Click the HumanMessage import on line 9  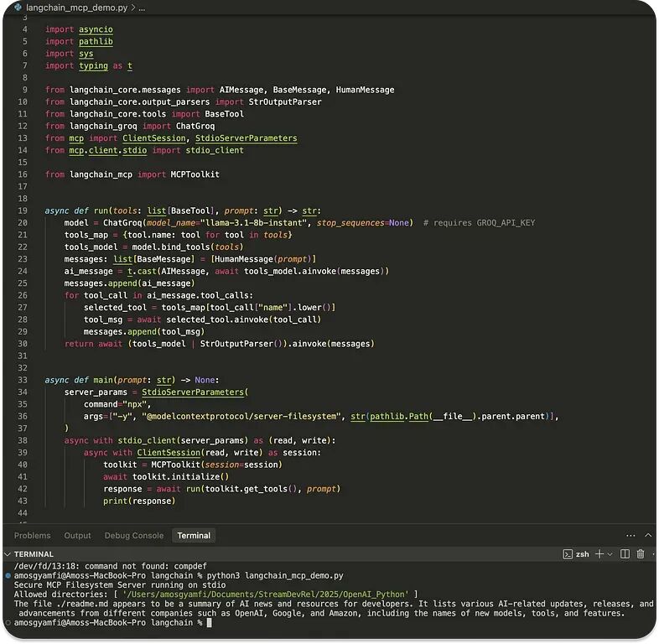click(365, 90)
